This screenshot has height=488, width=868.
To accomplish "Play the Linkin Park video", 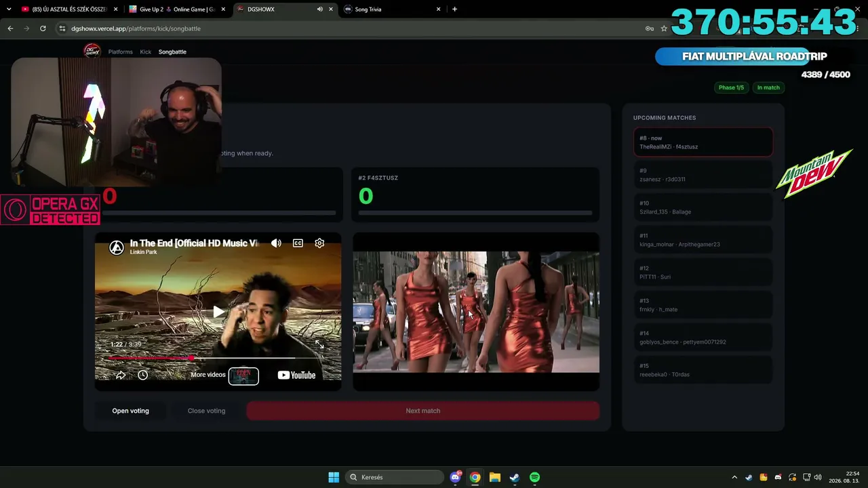I will (218, 312).
